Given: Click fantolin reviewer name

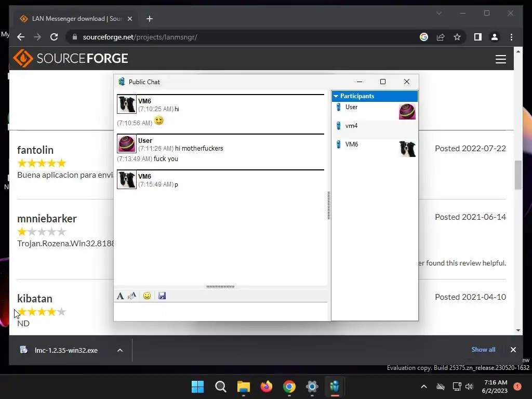Looking at the screenshot, I should (35, 150).
